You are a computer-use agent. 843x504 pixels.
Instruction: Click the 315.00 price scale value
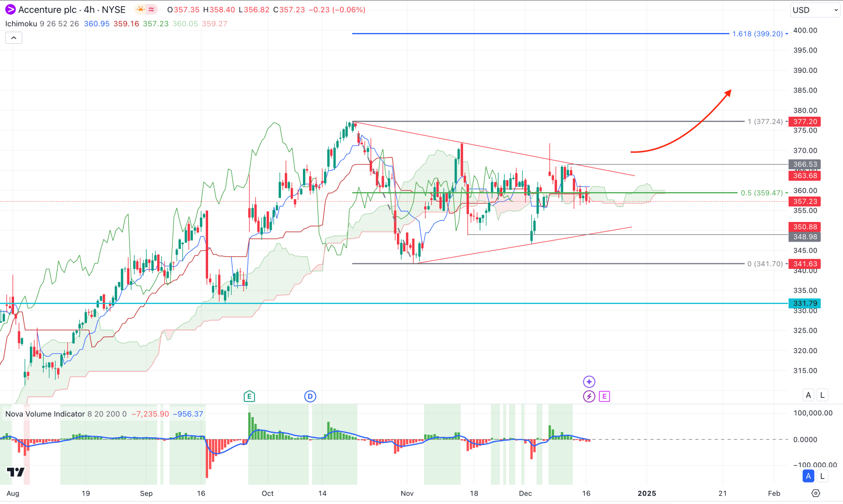[805, 371]
